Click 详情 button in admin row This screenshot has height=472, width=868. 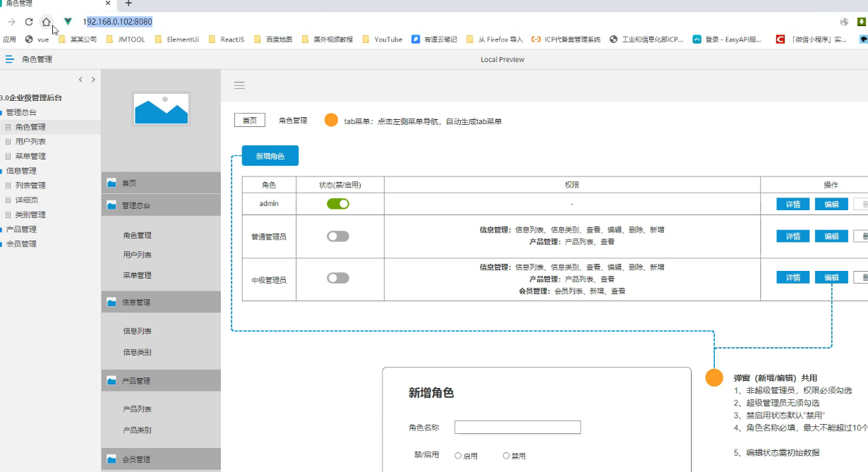tap(793, 204)
